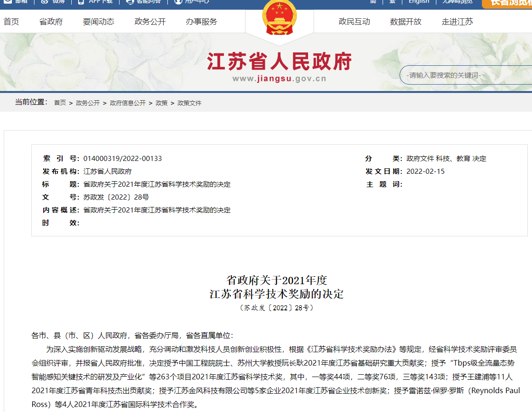Click 政府信息公开 in the breadcrumb
This screenshot has width=532, height=412.
(127, 103)
